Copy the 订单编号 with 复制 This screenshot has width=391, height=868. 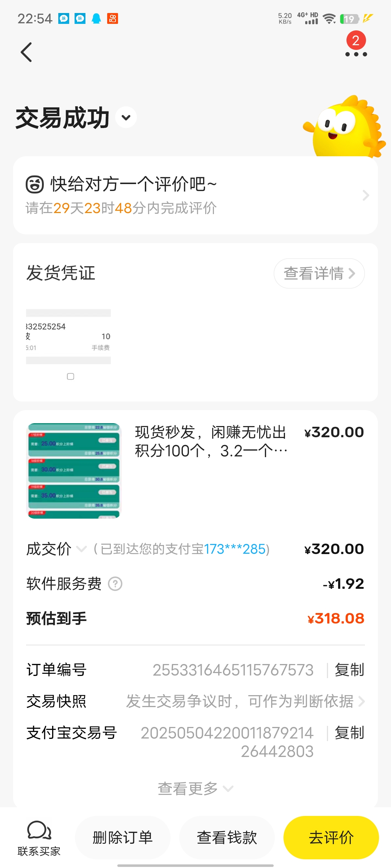349,670
